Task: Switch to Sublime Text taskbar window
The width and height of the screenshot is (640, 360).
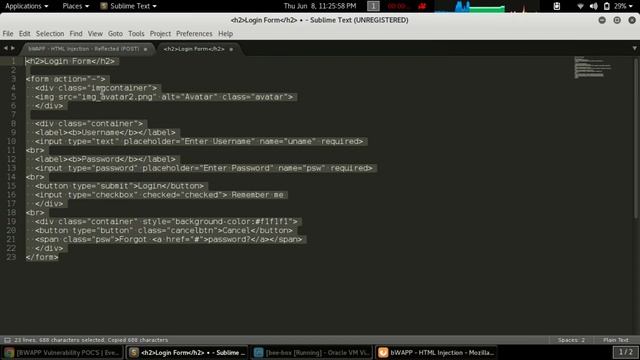Action: point(187,353)
